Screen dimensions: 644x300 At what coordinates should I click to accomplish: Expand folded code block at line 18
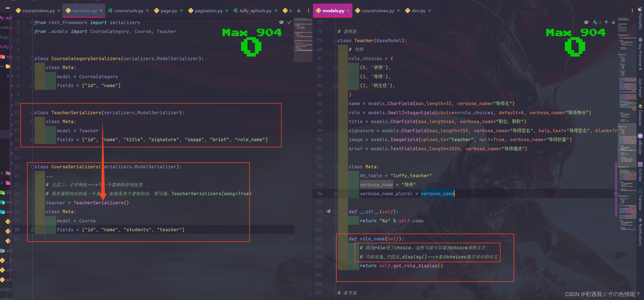click(x=32, y=176)
